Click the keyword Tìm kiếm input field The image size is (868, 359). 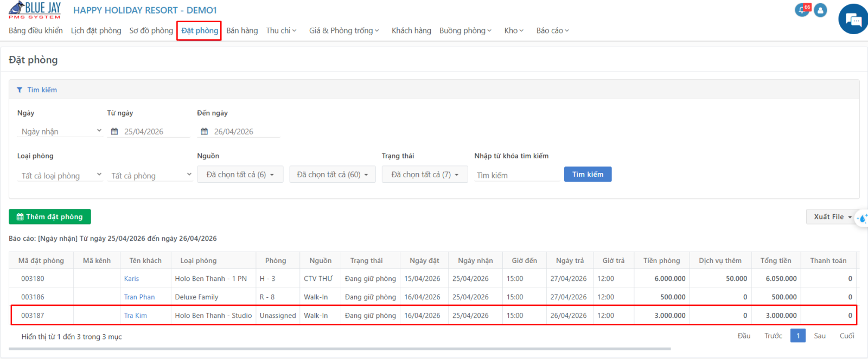517,175
